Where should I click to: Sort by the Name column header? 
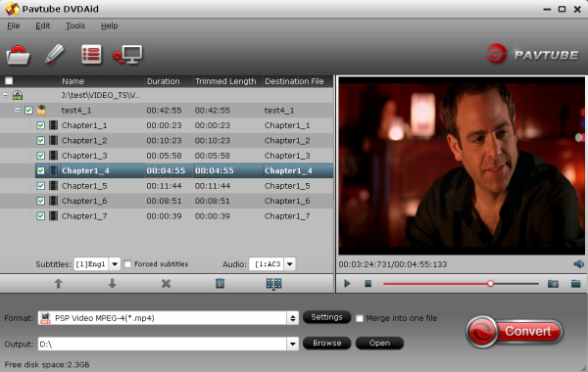[102, 81]
